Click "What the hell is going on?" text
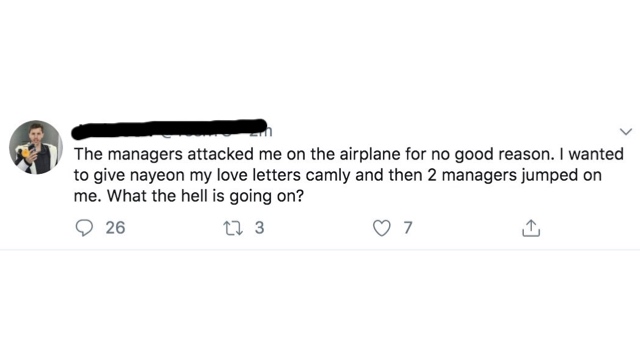Viewport: 640px width, 360px height. pos(206,196)
